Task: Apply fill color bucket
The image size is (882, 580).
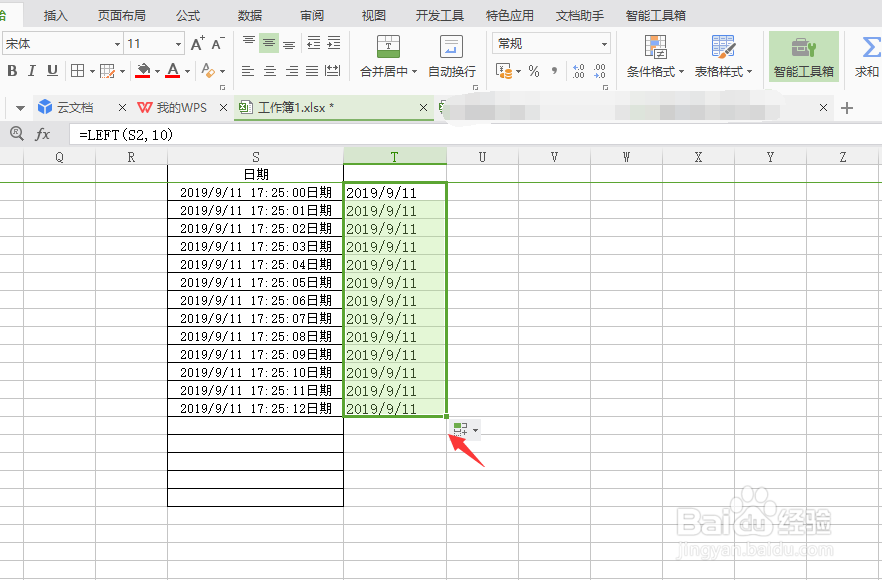Action: click(143, 71)
